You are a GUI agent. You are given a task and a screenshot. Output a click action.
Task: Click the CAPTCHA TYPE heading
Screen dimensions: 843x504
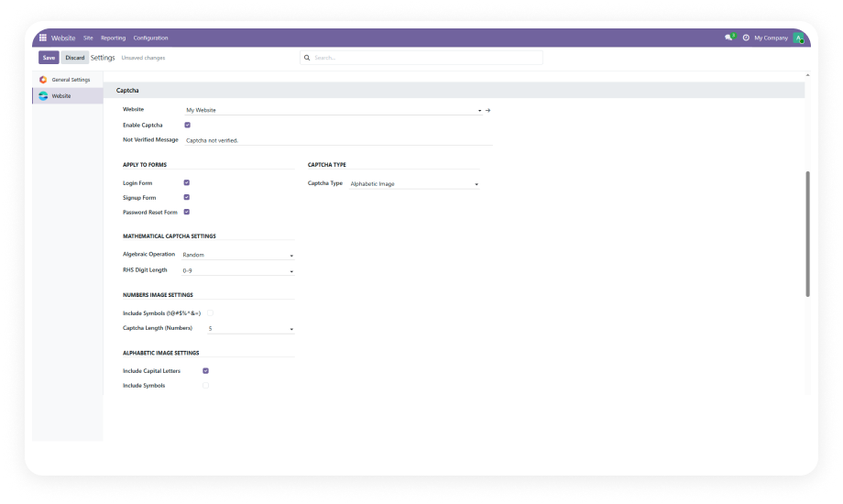327,165
